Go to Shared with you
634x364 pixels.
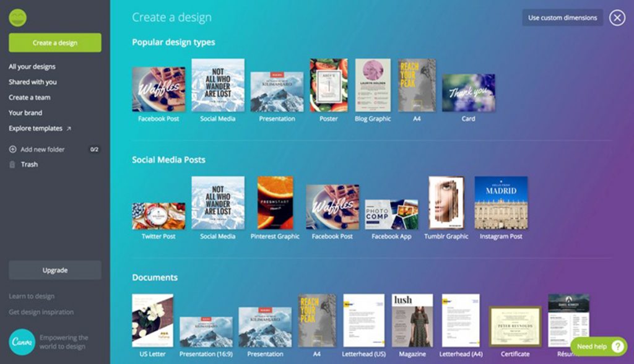[33, 82]
